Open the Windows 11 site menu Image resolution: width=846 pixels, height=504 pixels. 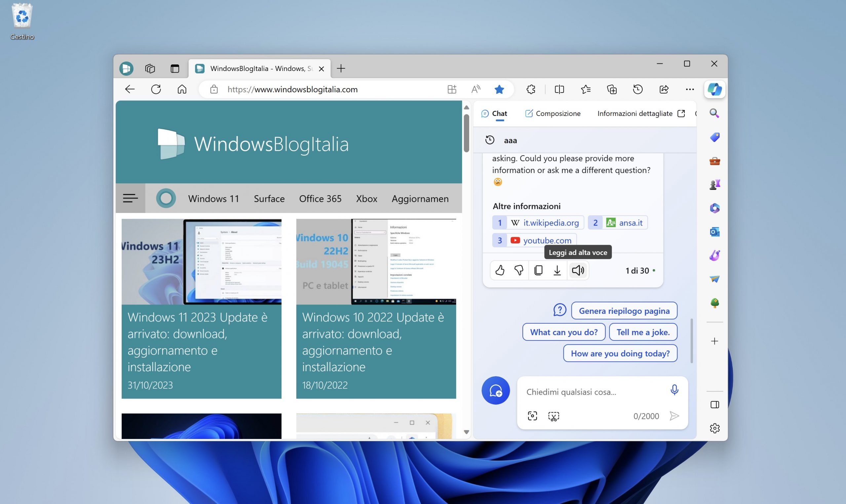point(214,199)
